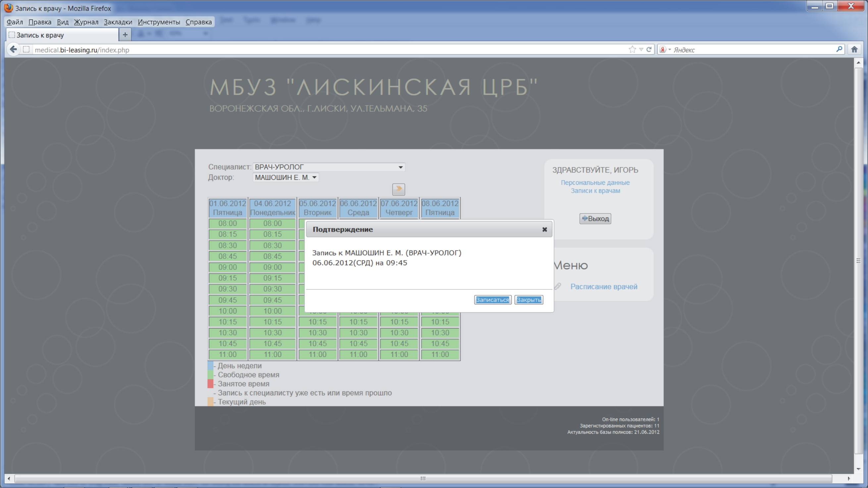Viewport: 868px width, 488px height.
Task: Click orange Текущий день legend swatch
Action: [x=210, y=402]
